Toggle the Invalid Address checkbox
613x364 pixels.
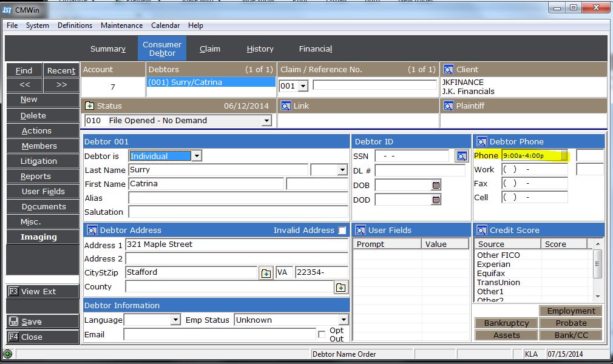[x=342, y=231]
